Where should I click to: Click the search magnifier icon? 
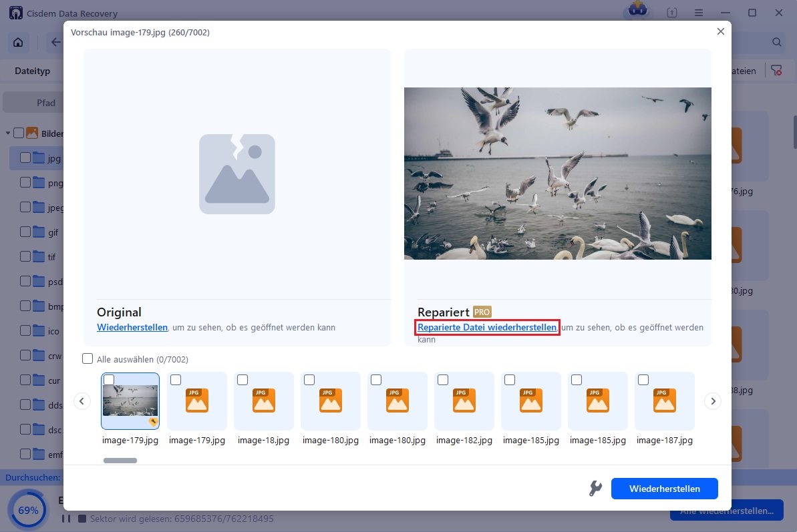click(x=776, y=42)
